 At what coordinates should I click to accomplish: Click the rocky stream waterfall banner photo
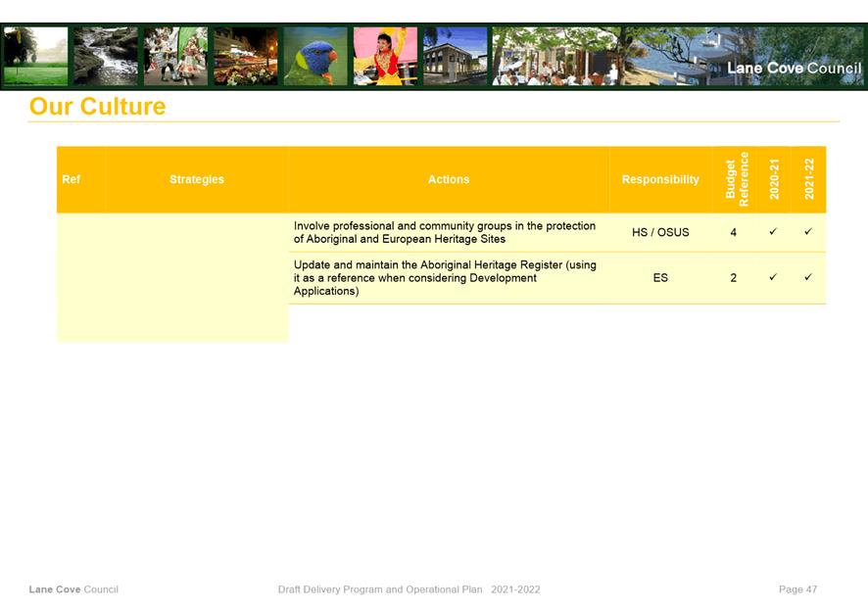point(106,56)
